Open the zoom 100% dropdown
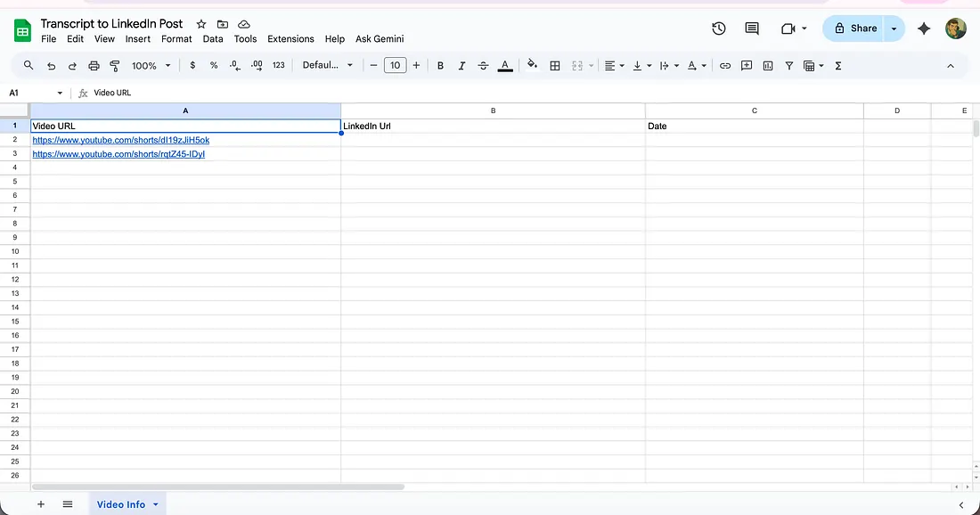The width and height of the screenshot is (980, 515). point(150,66)
